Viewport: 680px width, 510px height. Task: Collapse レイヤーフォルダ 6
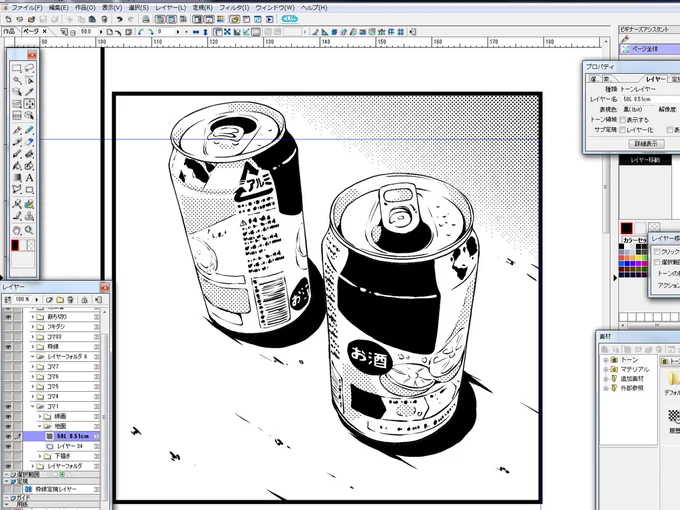pos(33,356)
